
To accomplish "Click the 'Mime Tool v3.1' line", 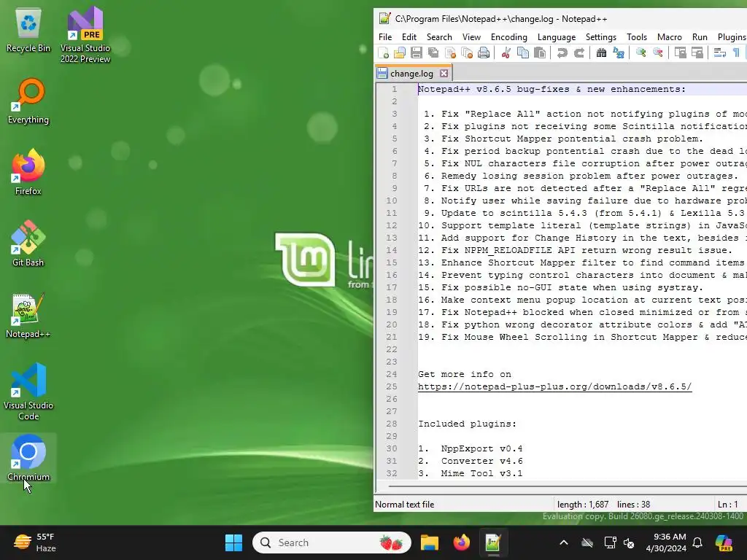I will click(481, 473).
